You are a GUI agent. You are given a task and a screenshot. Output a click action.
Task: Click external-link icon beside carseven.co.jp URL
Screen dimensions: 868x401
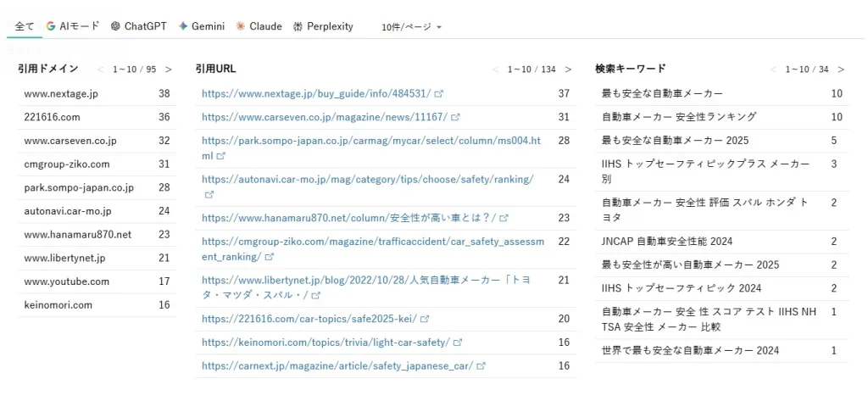[x=455, y=118]
